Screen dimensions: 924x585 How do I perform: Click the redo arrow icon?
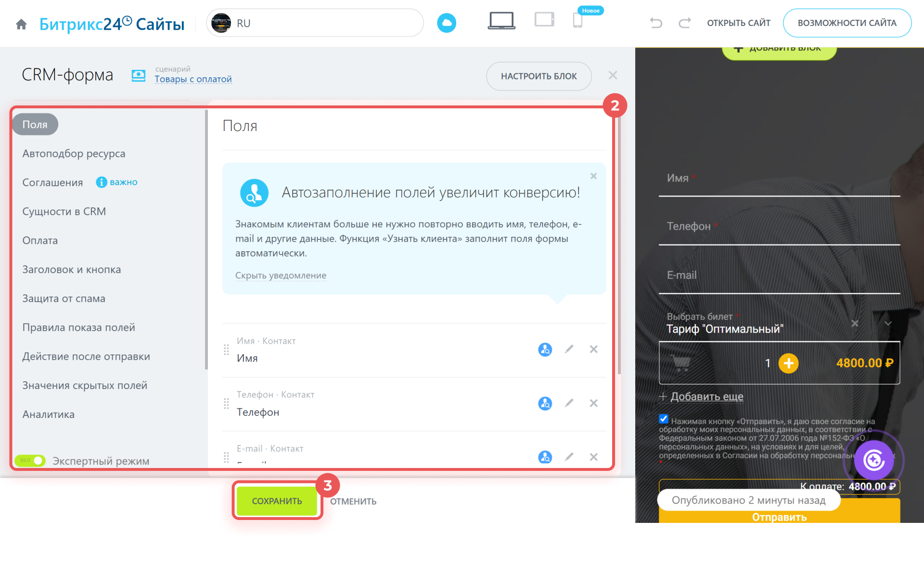[x=685, y=23]
